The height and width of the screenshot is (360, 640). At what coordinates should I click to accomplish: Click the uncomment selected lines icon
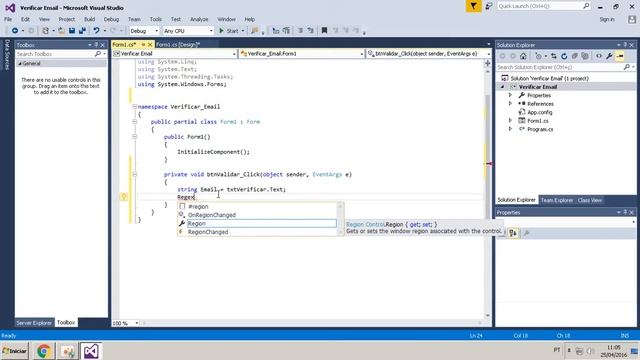click(311, 31)
